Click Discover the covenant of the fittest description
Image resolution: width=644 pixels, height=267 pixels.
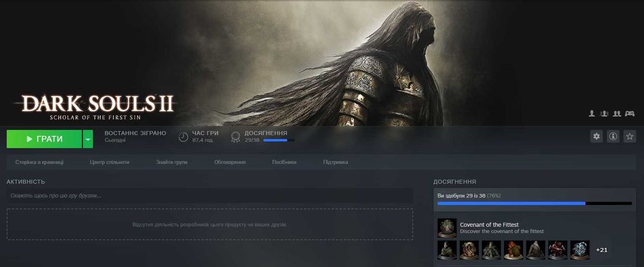point(502,232)
